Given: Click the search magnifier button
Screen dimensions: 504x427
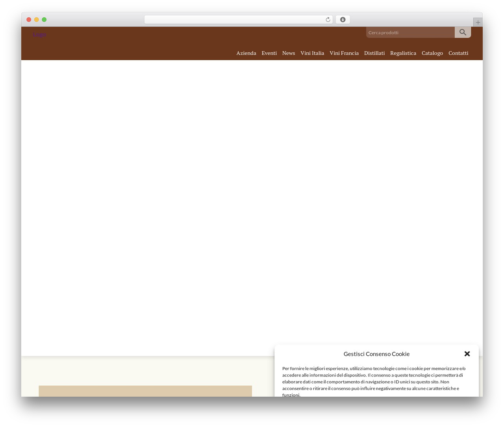Looking at the screenshot, I should point(463,32).
